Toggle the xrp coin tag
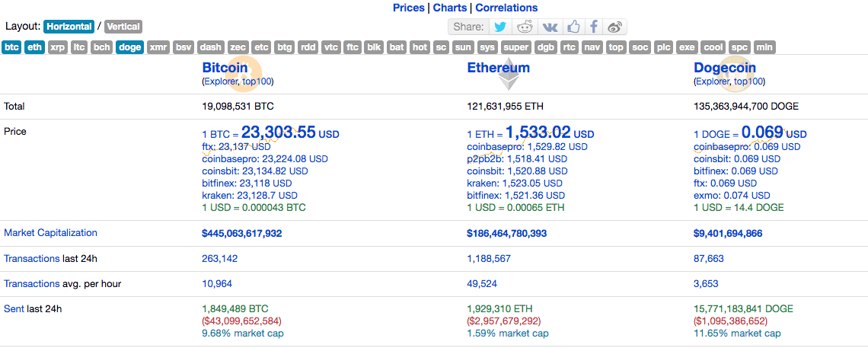 58,47
